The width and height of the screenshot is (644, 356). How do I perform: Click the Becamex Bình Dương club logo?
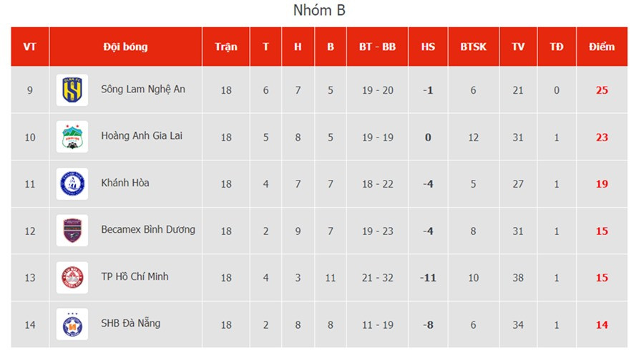(x=72, y=231)
